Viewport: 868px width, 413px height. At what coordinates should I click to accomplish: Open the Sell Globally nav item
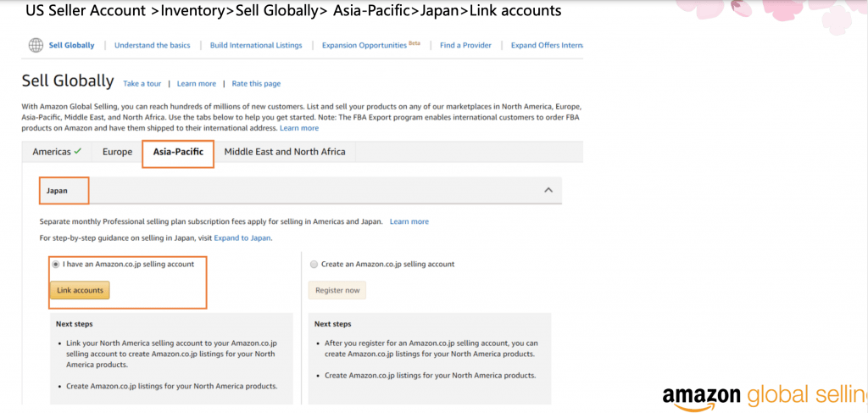point(71,46)
